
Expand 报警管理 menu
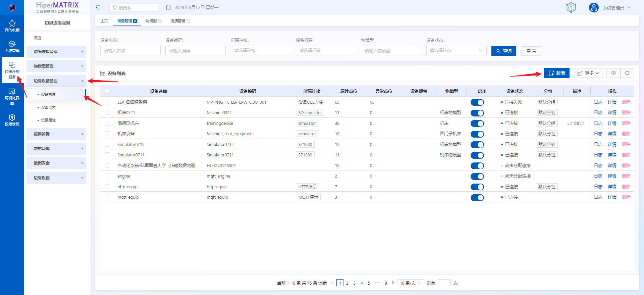(x=56, y=134)
